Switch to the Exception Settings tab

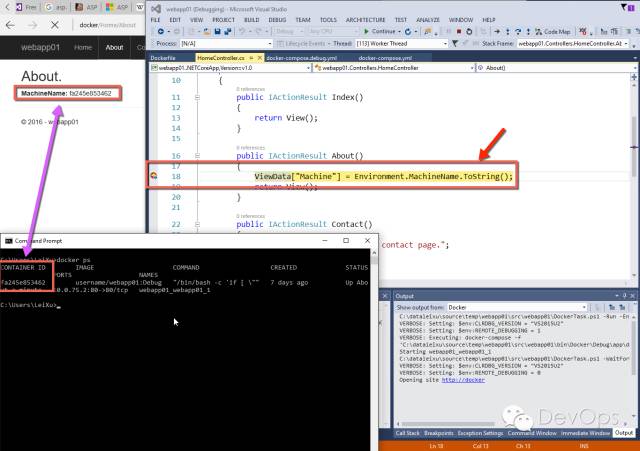pyautogui.click(x=480, y=433)
